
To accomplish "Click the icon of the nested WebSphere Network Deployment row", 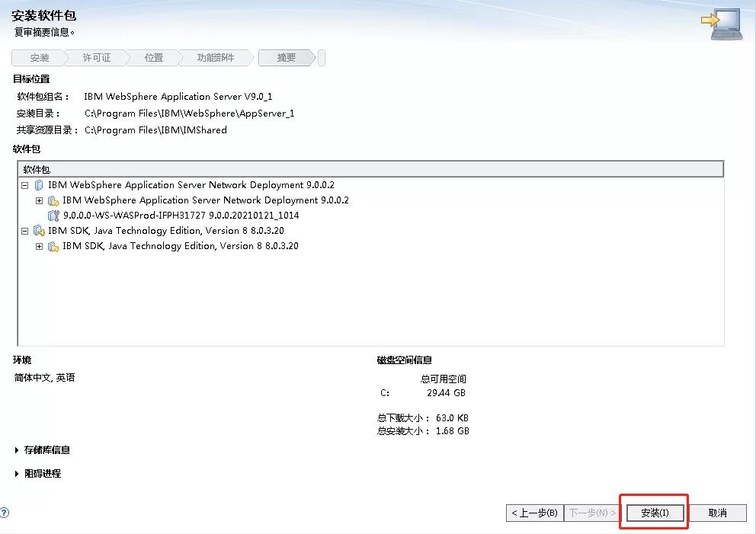I will click(x=53, y=200).
